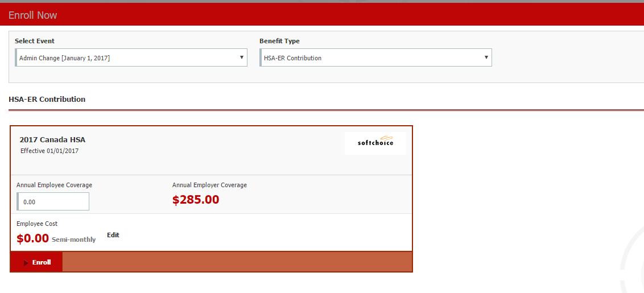Expand the Benefit Type dropdown arrow
Screen dimensions: 644x293
(x=486, y=57)
